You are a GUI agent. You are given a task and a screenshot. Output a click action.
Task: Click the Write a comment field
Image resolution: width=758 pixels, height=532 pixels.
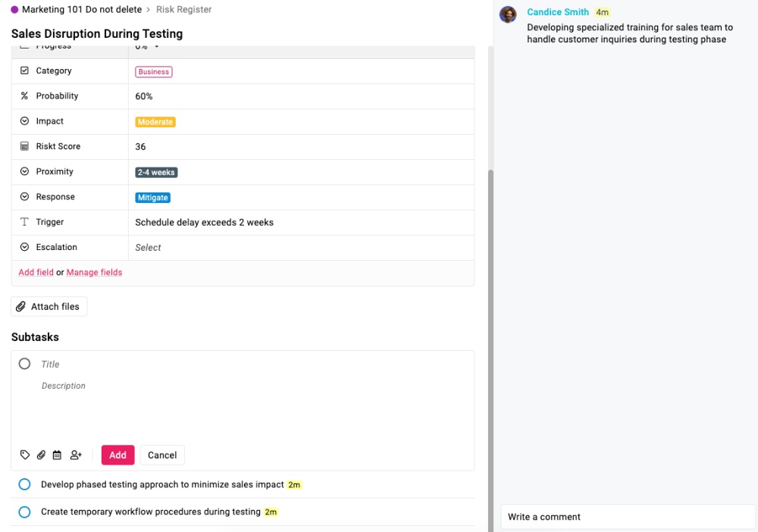click(x=628, y=517)
